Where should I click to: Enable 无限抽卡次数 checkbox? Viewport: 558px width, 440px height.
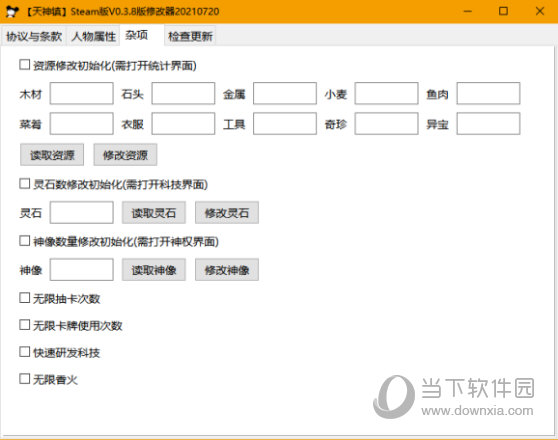[25, 298]
